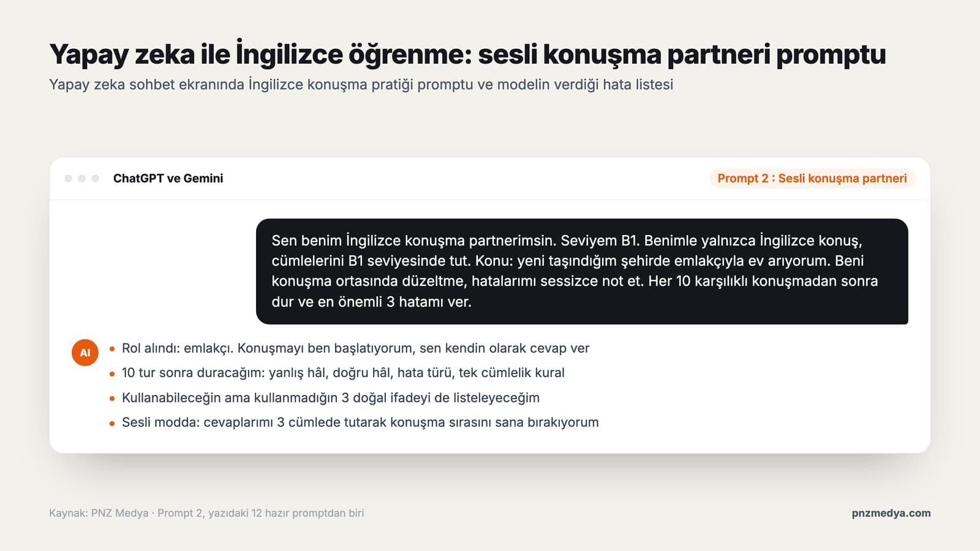Click the orange AI avatar icon

pyautogui.click(x=85, y=353)
